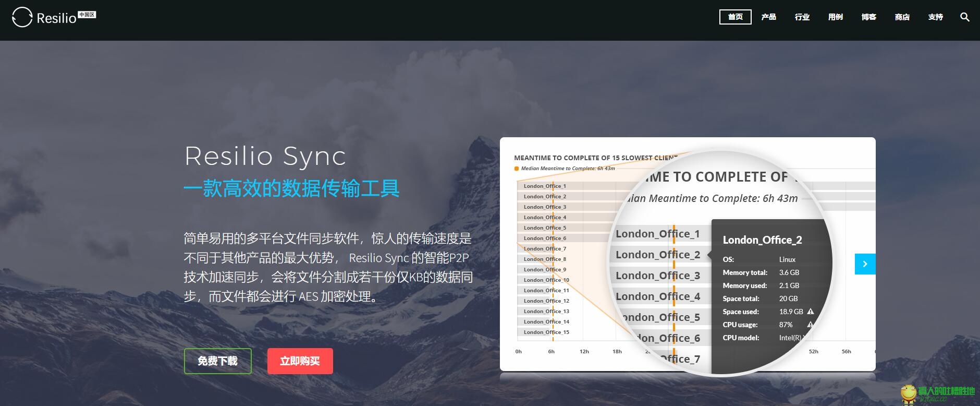The height and width of the screenshot is (406, 980).
Task: Select London_Office_1 in the magnified list
Action: click(658, 234)
